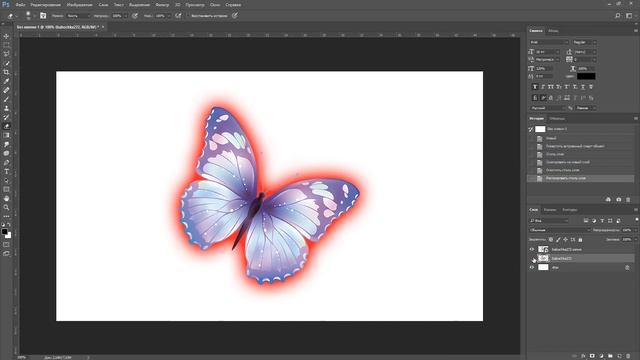Open the Brush settings panel icon
Screen dimensions: 640x360
point(43,16)
